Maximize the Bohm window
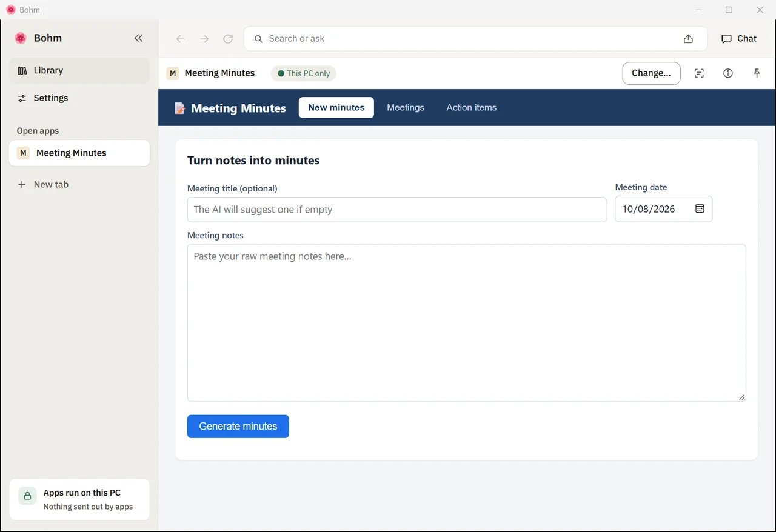Screen dimensions: 776x532 pos(729,10)
